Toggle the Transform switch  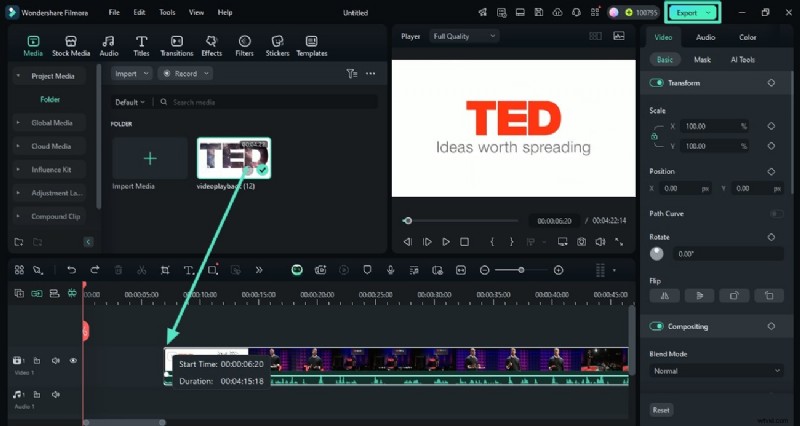click(658, 83)
